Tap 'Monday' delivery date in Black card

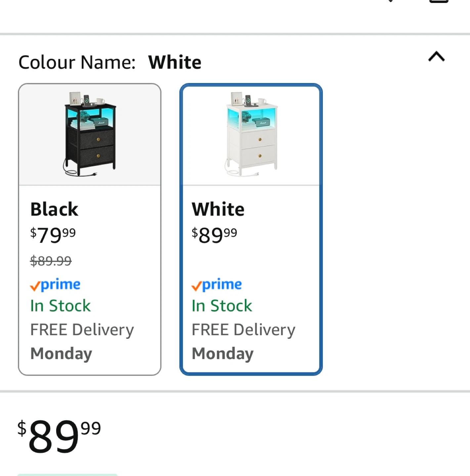point(61,353)
